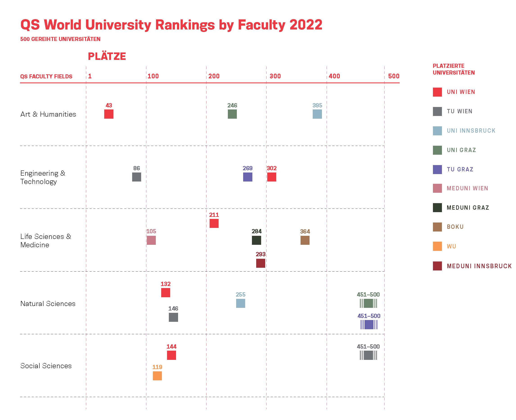
Task: Click the orange marker ranked 119
Action: [x=157, y=376]
